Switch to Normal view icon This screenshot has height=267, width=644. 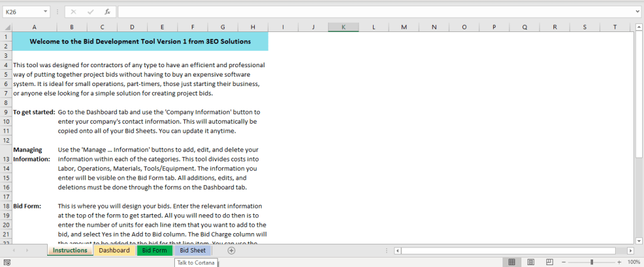(512, 262)
